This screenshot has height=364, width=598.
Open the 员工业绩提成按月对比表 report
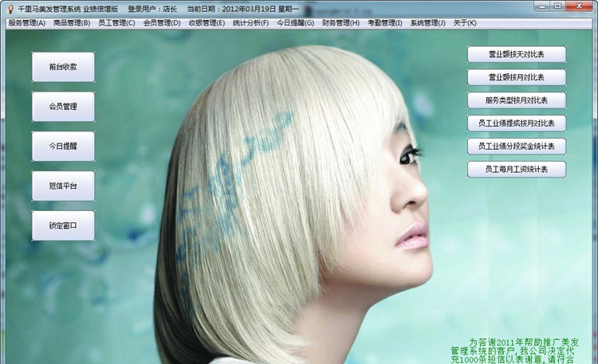[x=517, y=123]
